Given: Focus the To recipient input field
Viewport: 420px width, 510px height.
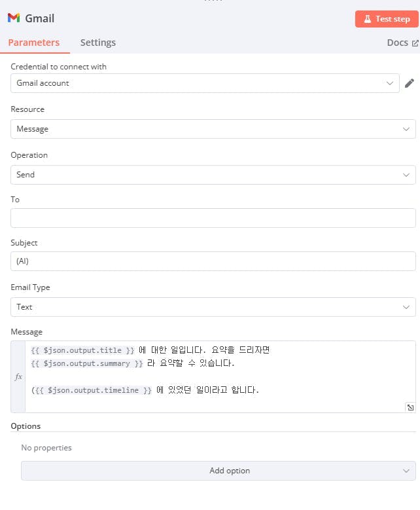Looking at the screenshot, I should coord(213,218).
